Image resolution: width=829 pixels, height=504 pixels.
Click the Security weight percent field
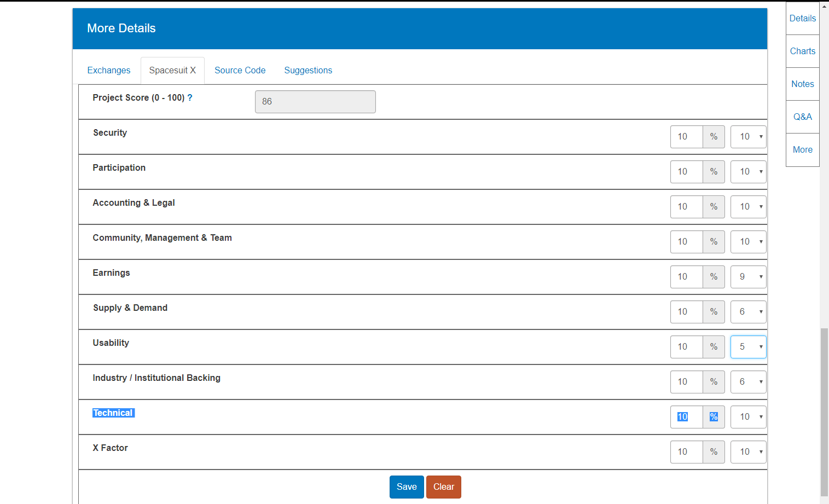687,137
